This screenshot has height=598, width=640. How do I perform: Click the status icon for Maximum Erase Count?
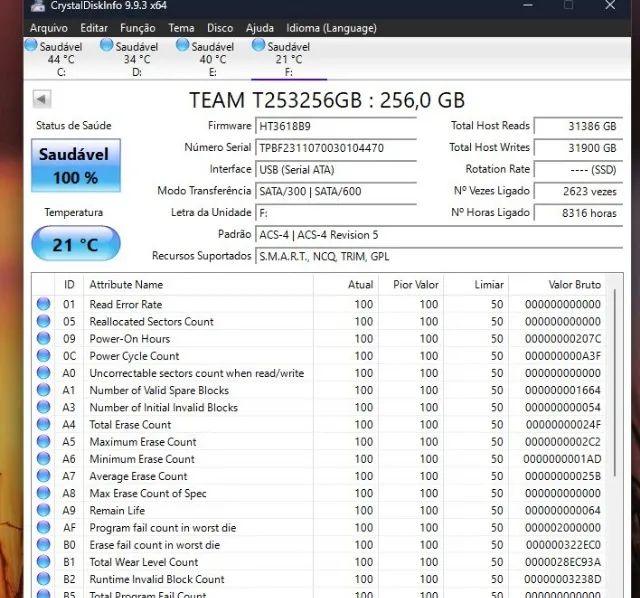43,441
